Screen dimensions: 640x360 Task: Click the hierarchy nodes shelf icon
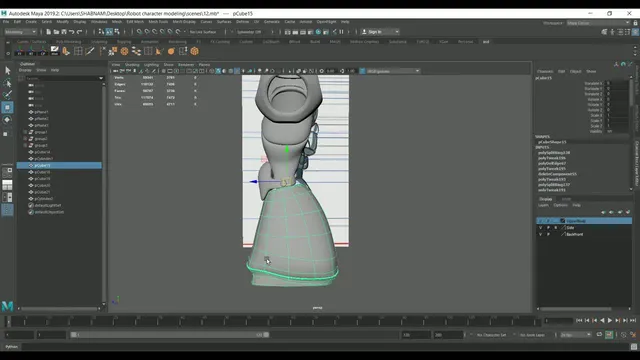tap(136, 51)
